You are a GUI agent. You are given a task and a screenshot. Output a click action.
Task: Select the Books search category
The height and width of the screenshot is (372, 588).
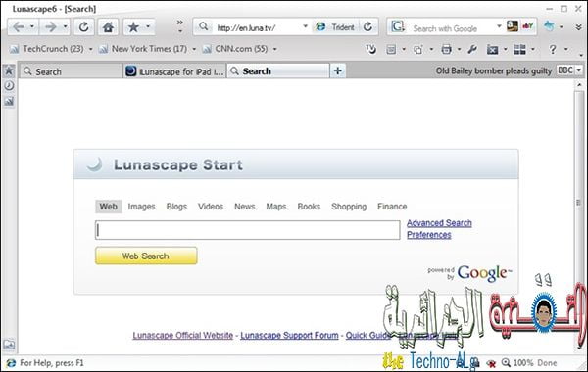pos(309,207)
